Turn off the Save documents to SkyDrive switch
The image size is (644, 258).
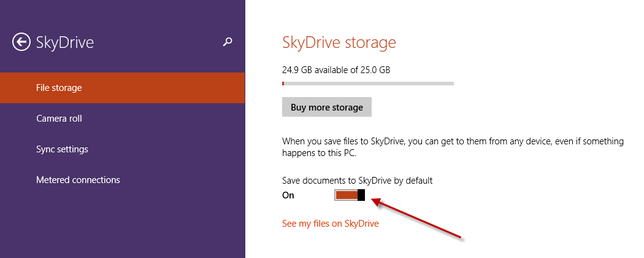tap(350, 195)
